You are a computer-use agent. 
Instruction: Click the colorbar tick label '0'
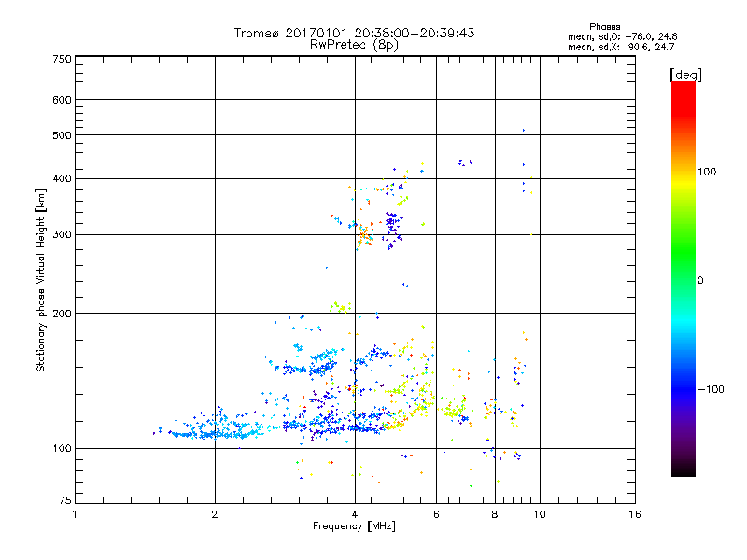tap(699, 281)
